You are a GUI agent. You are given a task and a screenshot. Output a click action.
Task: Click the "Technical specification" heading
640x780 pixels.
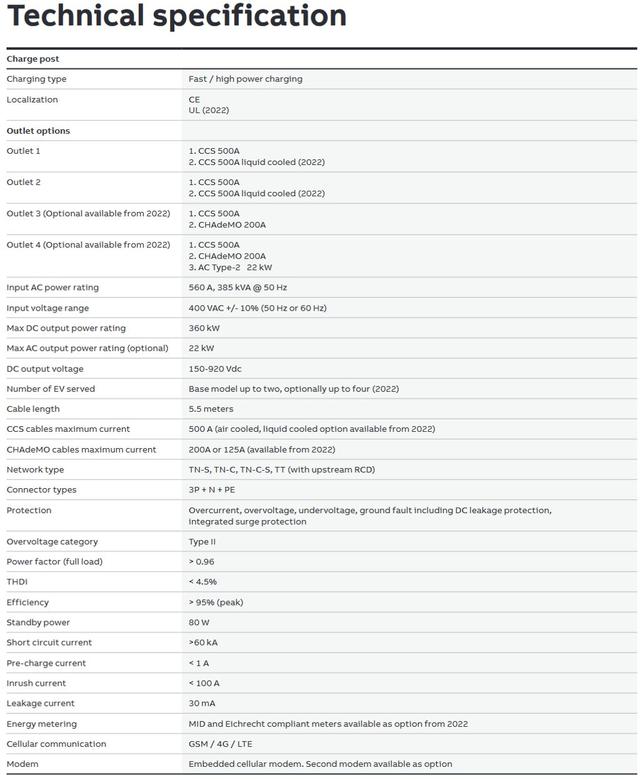point(177,17)
